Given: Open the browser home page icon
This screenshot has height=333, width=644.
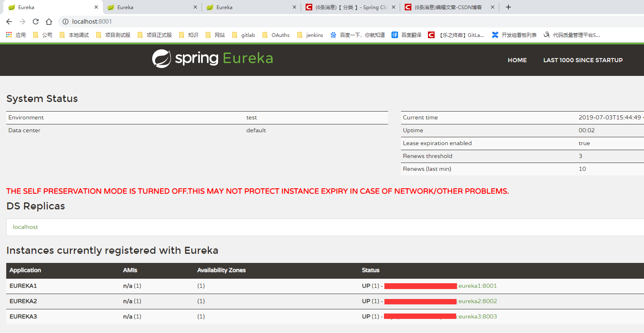Looking at the screenshot, I should click(49, 22).
